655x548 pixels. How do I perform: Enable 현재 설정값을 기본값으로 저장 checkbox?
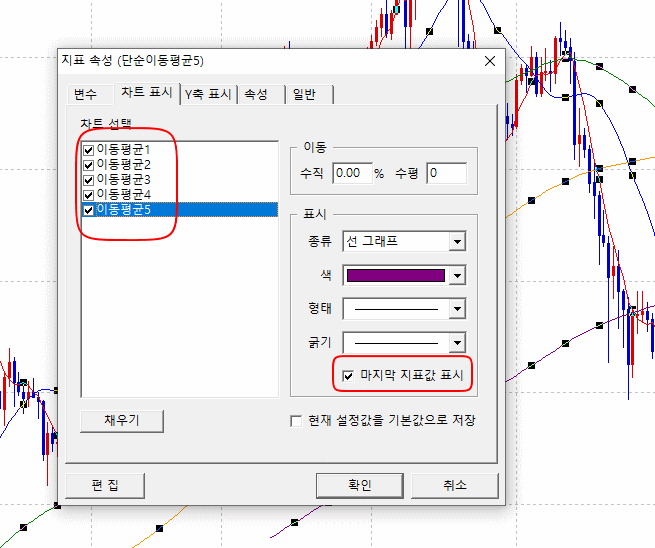coord(296,421)
